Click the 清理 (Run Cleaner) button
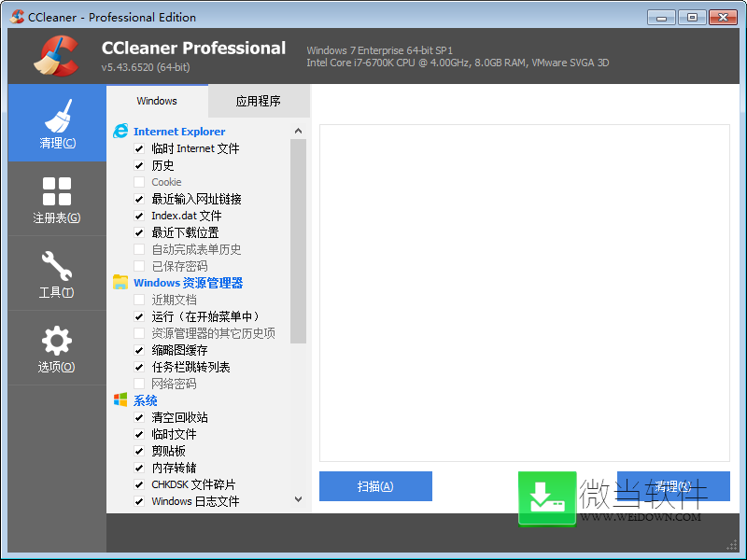 (673, 486)
